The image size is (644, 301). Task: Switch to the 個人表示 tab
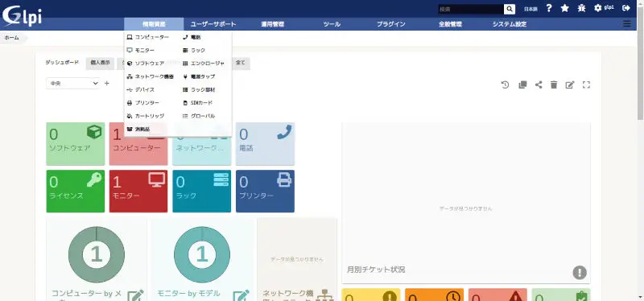(x=100, y=63)
